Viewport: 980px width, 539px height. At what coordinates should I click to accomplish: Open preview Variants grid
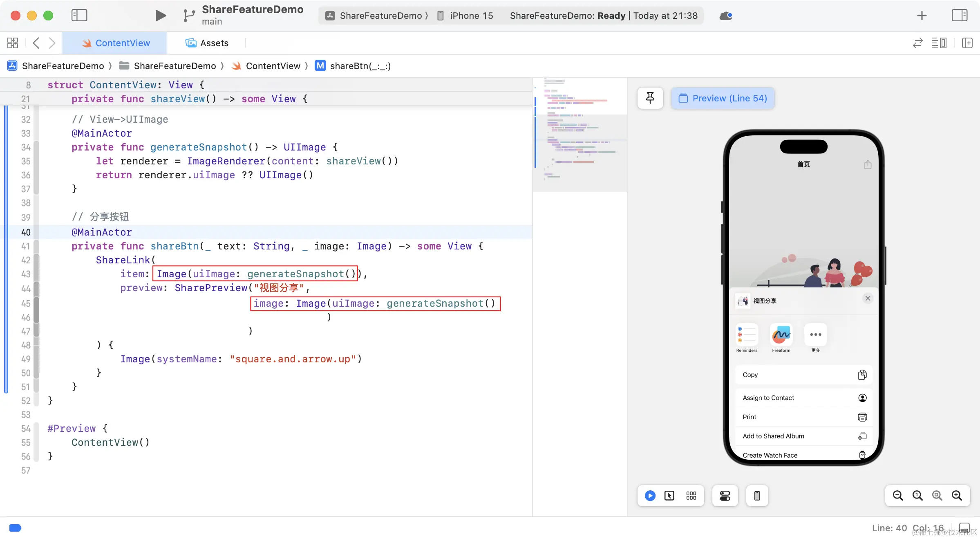691,496
